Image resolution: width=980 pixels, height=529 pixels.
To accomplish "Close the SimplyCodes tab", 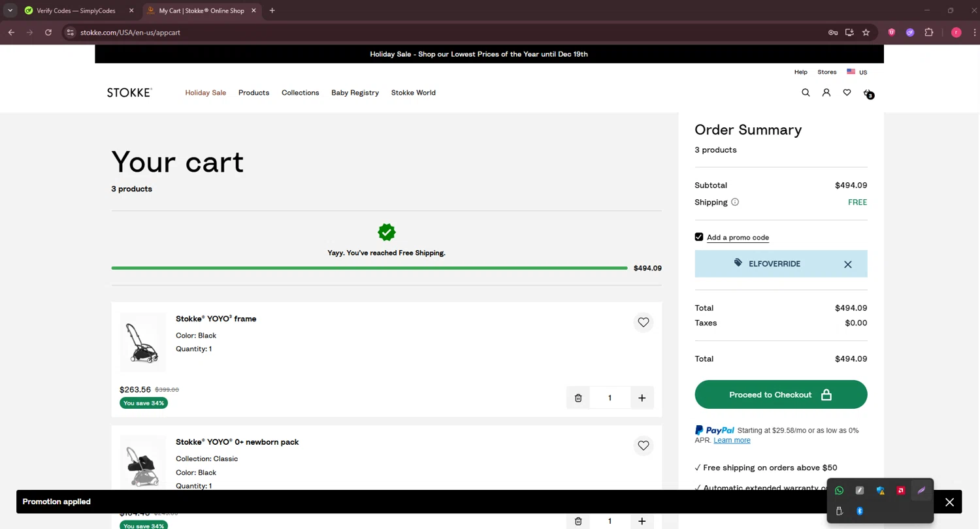I will click(x=131, y=10).
